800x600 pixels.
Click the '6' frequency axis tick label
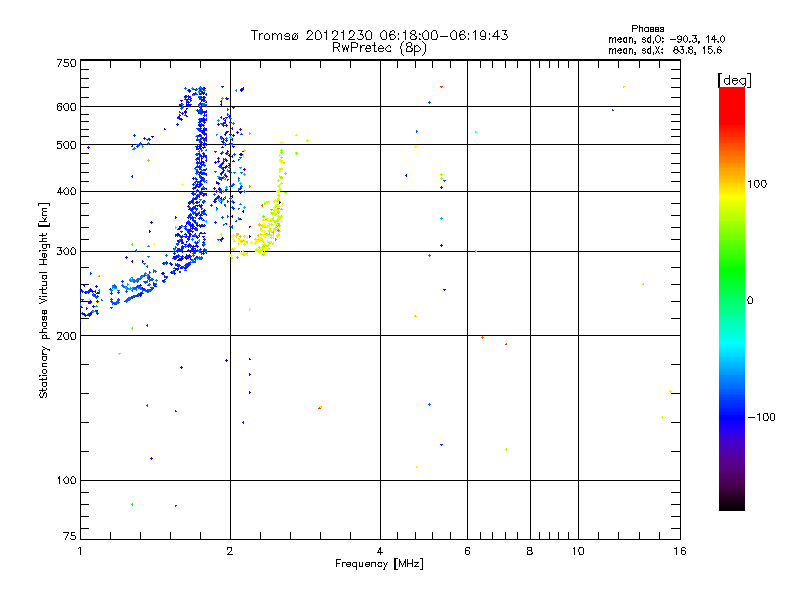467,551
